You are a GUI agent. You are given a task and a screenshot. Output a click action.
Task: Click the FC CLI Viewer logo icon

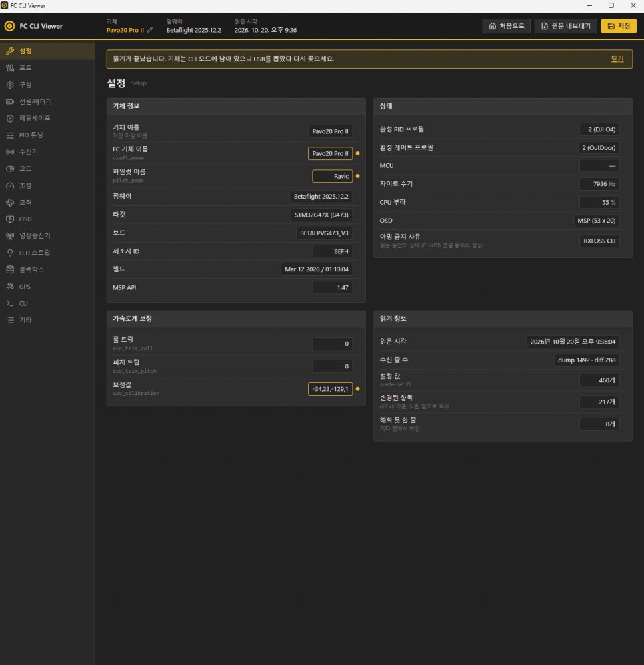(9, 26)
